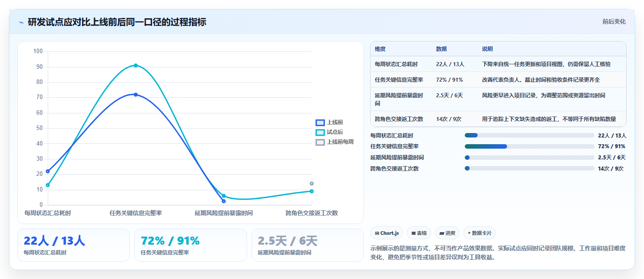Click the 前后变化 label in header
The width and height of the screenshot is (644, 279).
[x=614, y=21]
